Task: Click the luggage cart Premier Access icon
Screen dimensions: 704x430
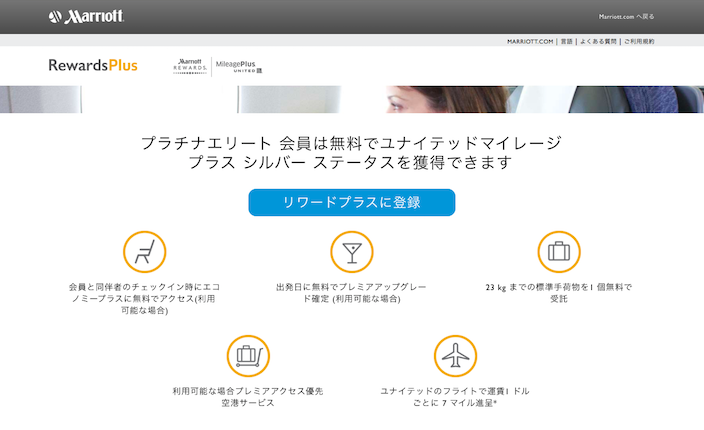Action: point(248,356)
